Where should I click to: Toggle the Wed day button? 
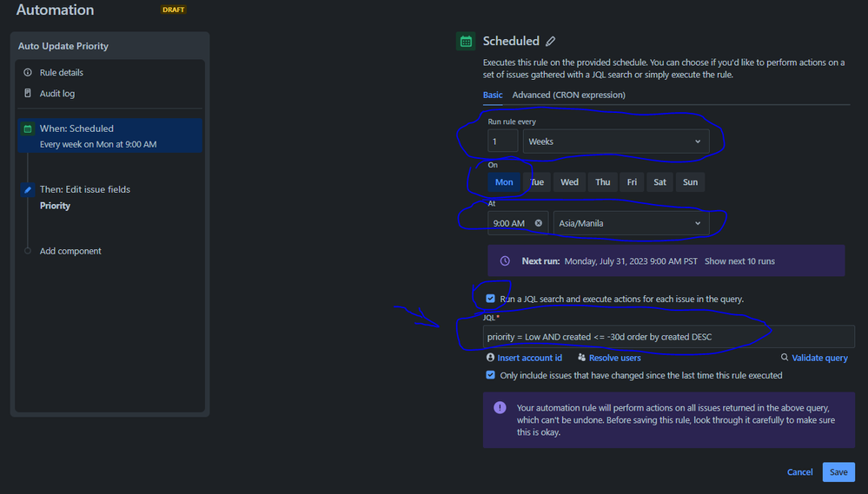point(569,182)
